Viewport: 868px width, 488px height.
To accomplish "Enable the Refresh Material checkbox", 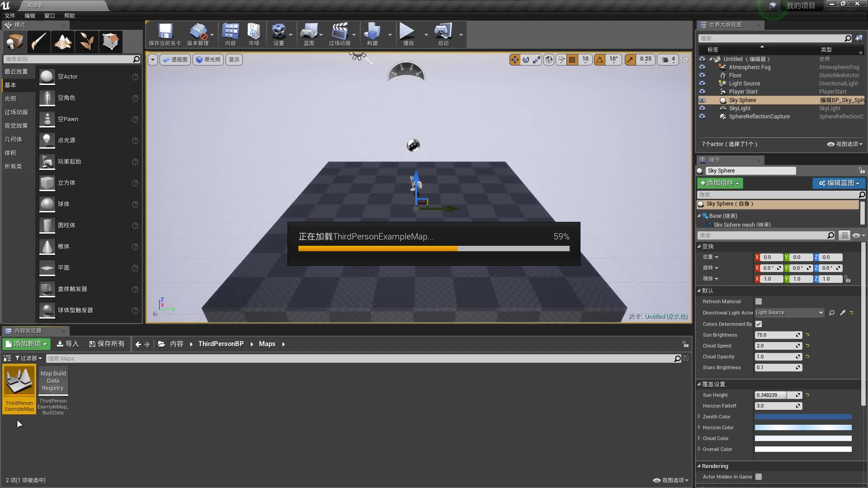I will (x=759, y=301).
